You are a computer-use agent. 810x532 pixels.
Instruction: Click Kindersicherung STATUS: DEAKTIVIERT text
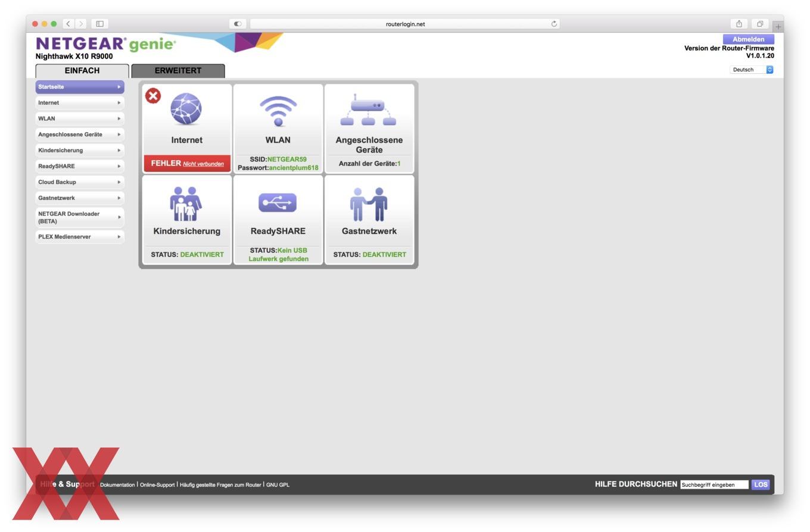[187, 255]
